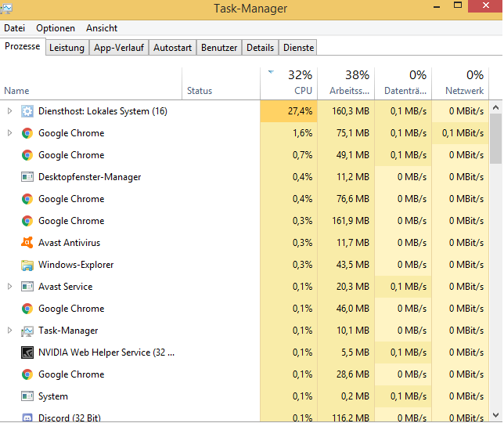
Task: Click the 0,2 MB memory value
Action: tap(355, 396)
